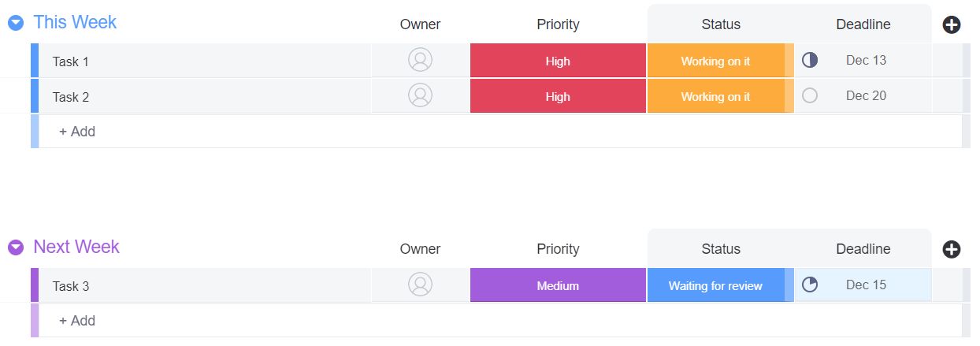Screen dimensions: 980x346
Task: Add new item under Next Week
Action: [77, 321]
